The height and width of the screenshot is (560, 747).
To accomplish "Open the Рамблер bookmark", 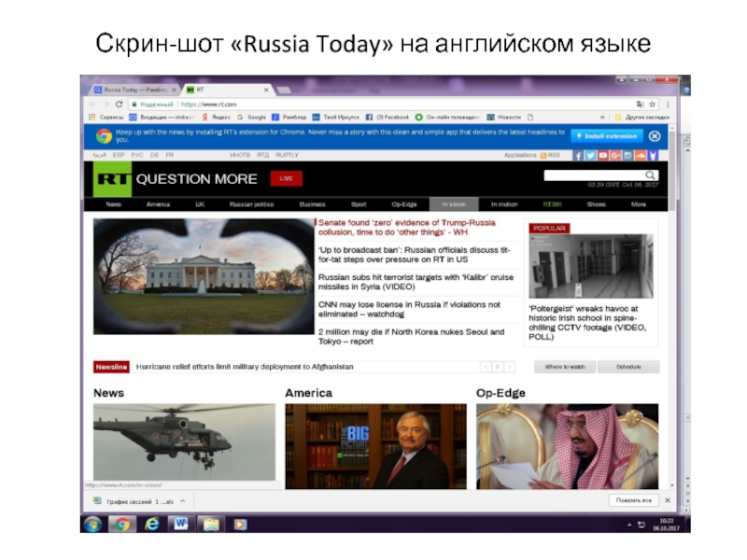I will [289, 118].
